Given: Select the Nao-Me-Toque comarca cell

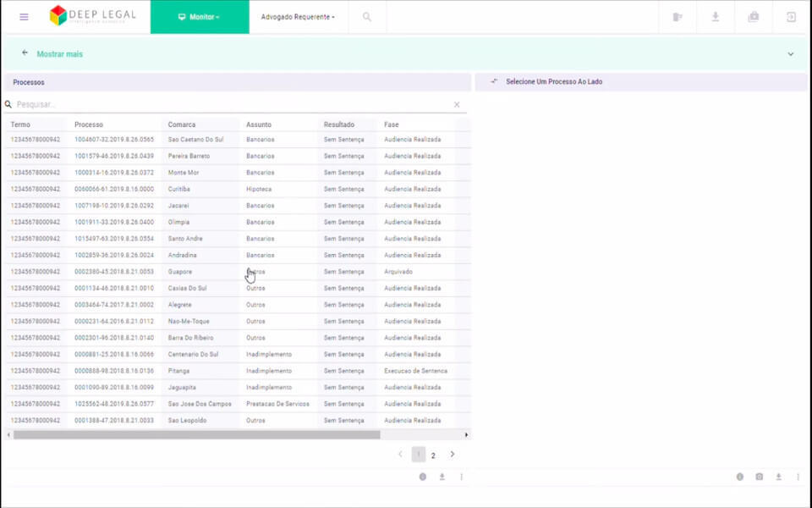Looking at the screenshot, I should click(x=189, y=322).
